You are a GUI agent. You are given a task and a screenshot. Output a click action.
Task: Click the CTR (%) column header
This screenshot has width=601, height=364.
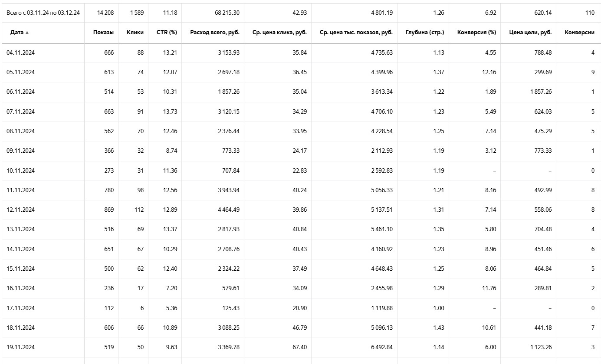pyautogui.click(x=167, y=33)
